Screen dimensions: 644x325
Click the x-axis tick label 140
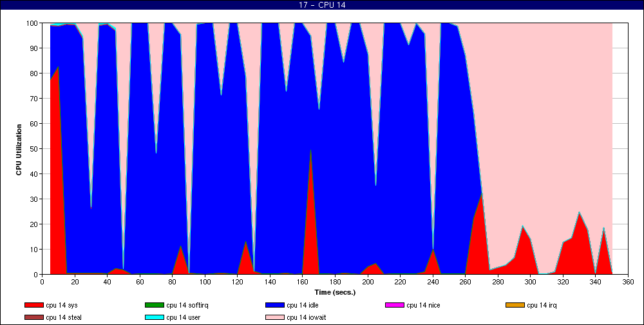270,282
